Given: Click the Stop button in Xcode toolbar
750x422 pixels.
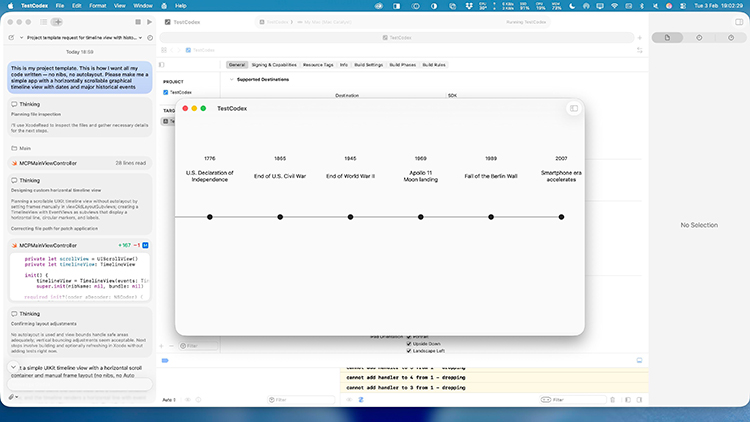Looking at the screenshot, I should pyautogui.click(x=137, y=20).
